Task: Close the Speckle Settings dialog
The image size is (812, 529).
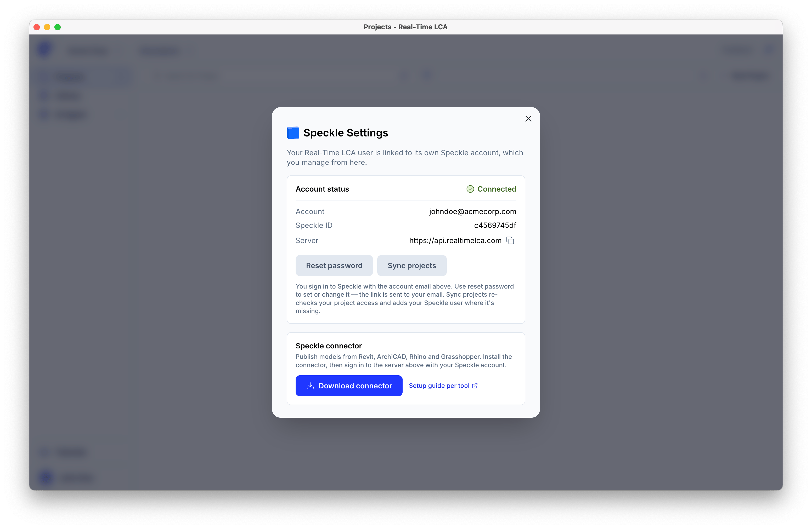Action: (528, 119)
